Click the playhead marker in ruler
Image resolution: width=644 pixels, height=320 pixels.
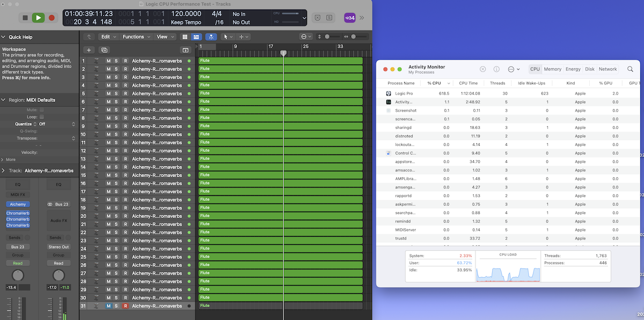click(x=283, y=53)
